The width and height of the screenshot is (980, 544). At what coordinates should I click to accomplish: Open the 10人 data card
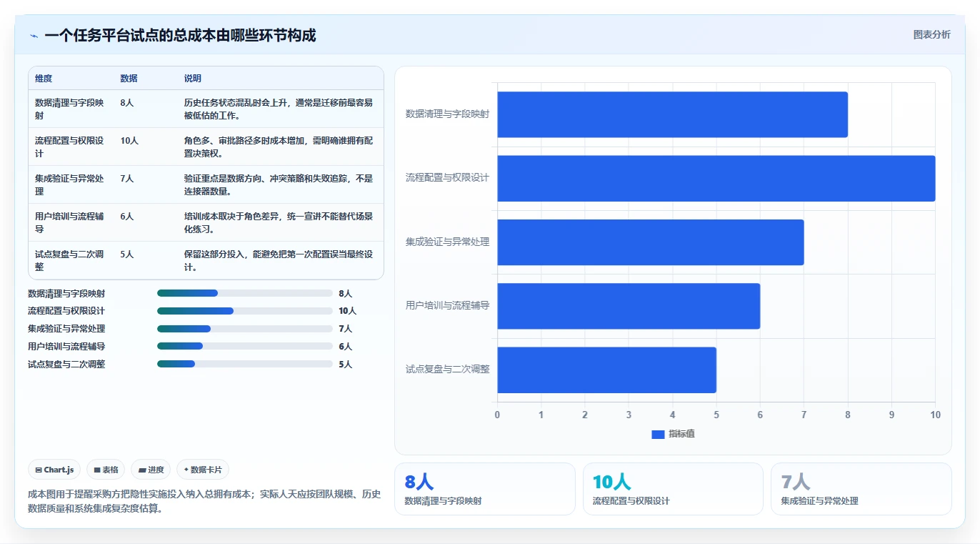(673, 489)
